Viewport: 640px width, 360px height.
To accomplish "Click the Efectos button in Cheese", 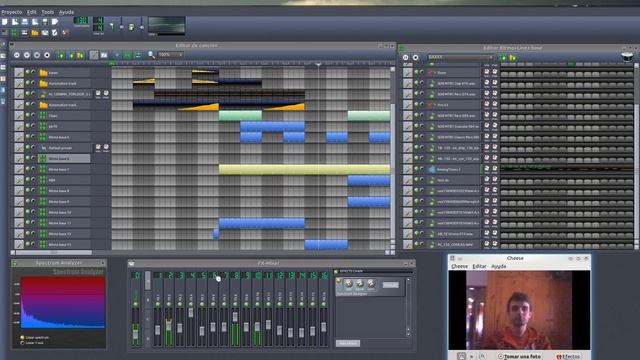I will (569, 356).
